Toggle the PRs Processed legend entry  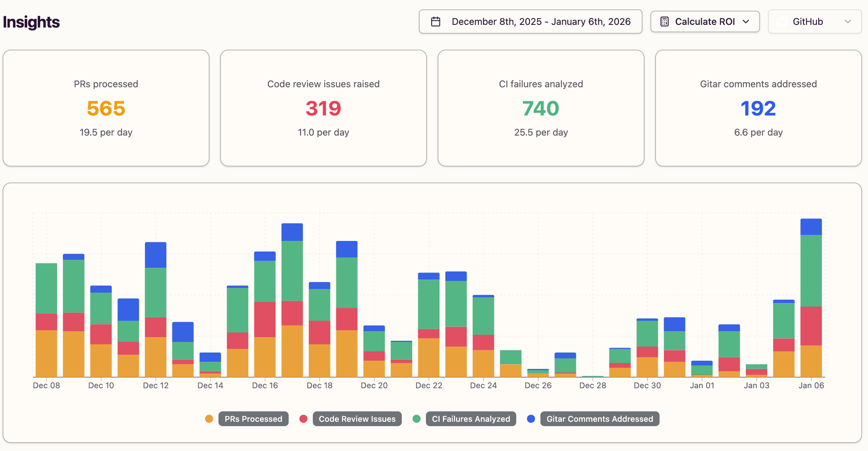(253, 419)
